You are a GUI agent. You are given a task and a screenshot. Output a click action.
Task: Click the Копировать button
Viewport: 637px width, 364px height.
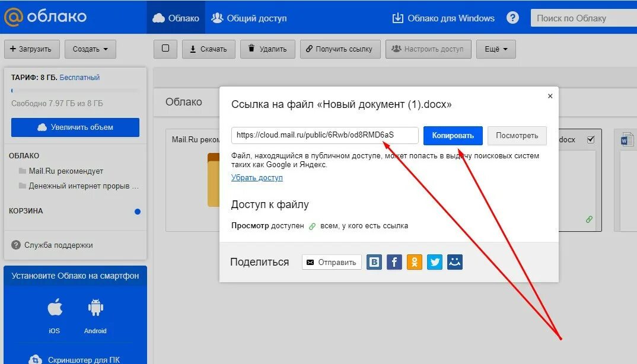(453, 136)
